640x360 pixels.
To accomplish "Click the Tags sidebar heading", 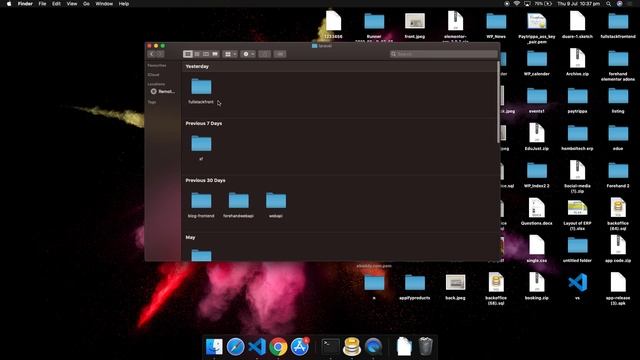I will (152, 102).
